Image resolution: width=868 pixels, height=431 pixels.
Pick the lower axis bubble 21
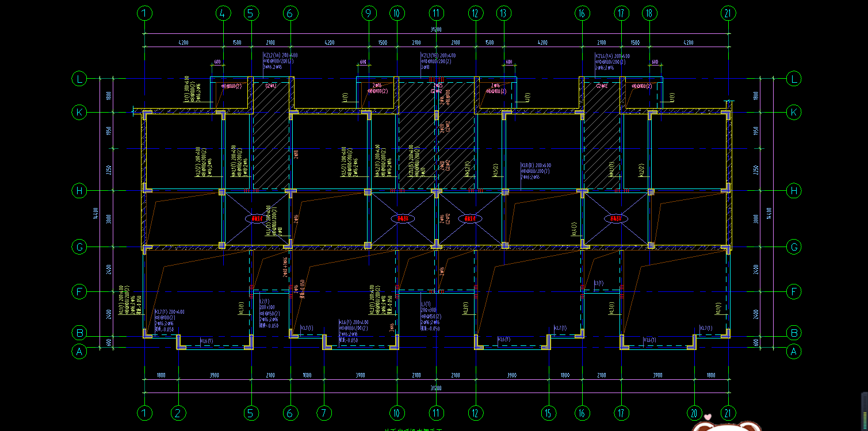[x=729, y=412]
